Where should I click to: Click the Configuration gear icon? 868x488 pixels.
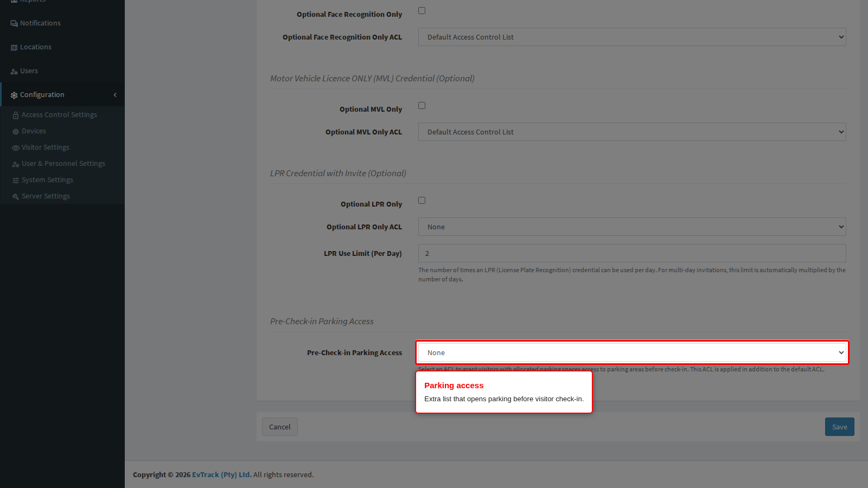point(14,95)
